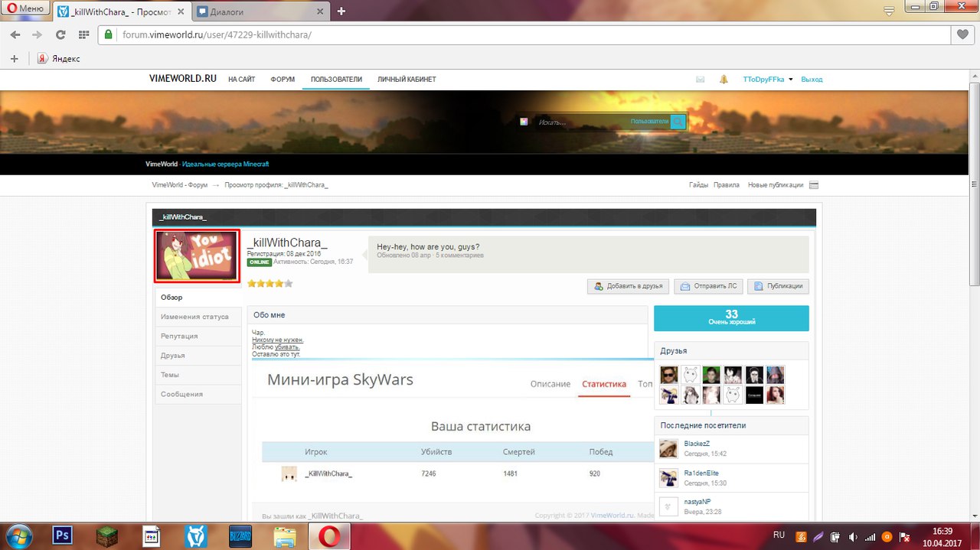
Task: Open messages envelope icon in header
Action: click(x=700, y=80)
